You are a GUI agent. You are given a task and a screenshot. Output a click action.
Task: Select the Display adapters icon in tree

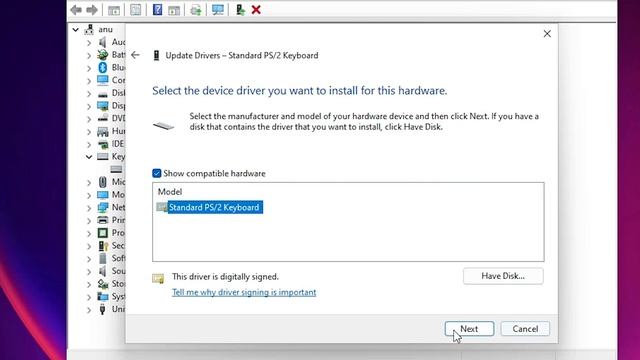[103, 106]
